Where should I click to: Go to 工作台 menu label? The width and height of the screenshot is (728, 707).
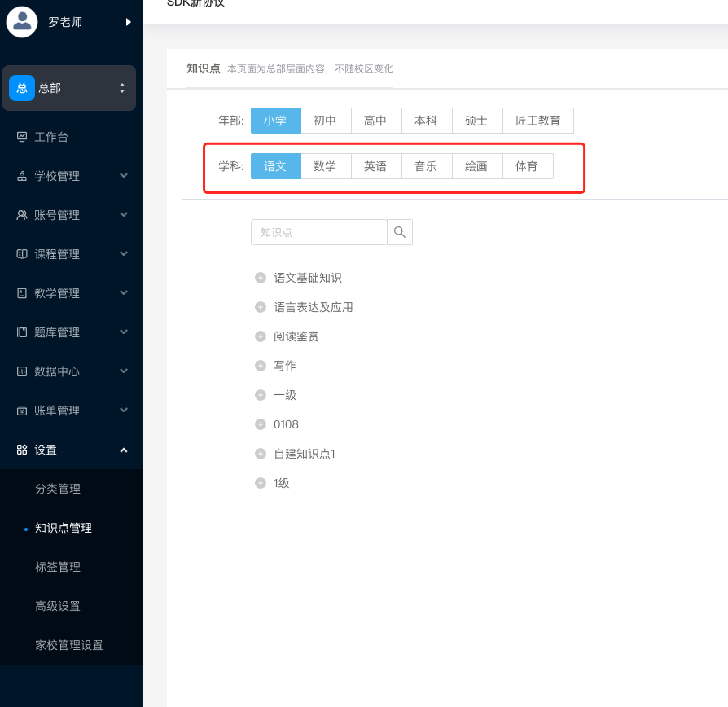[51, 137]
